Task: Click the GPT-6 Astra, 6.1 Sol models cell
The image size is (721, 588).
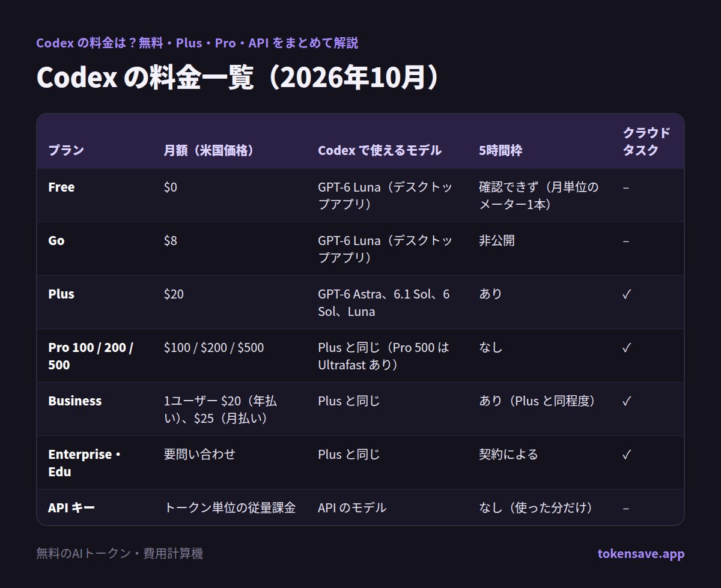Action: [384, 303]
